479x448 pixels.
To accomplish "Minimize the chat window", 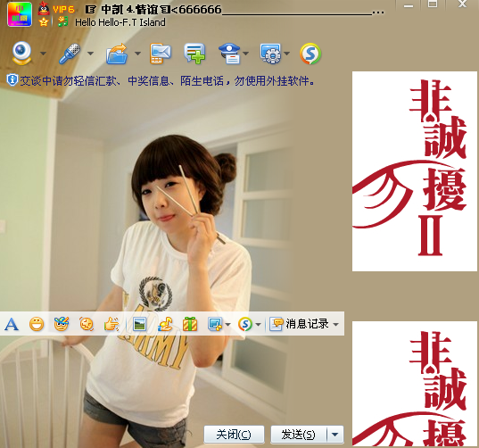I will click(409, 6).
